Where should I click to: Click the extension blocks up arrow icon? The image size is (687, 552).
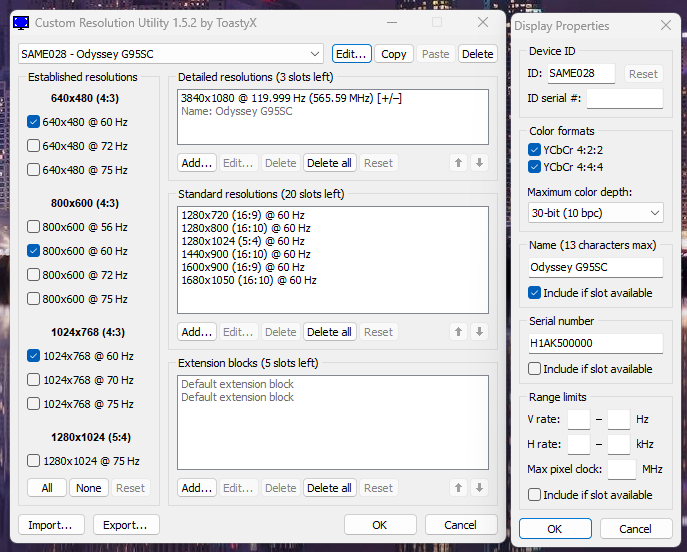point(458,488)
